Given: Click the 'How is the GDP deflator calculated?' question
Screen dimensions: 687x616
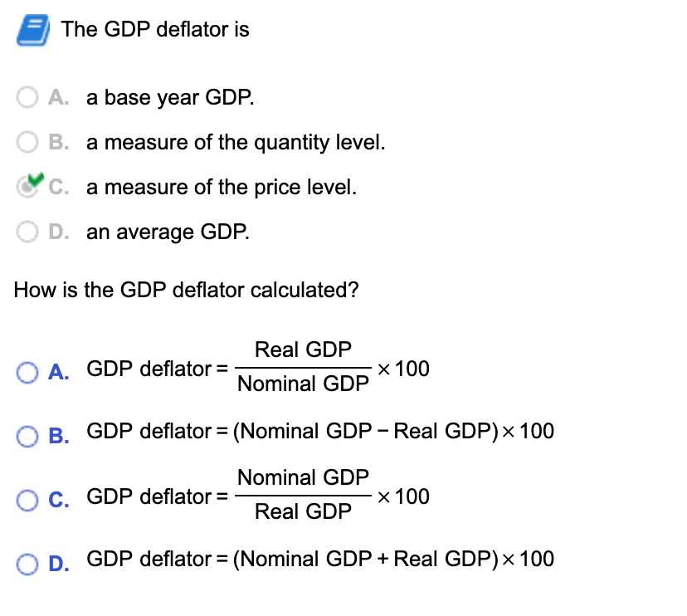Looking at the screenshot, I should pos(186,290).
